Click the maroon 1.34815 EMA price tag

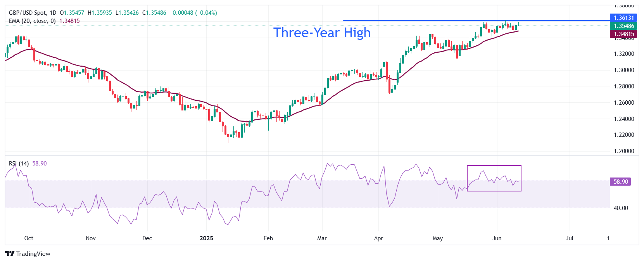[x=623, y=34]
